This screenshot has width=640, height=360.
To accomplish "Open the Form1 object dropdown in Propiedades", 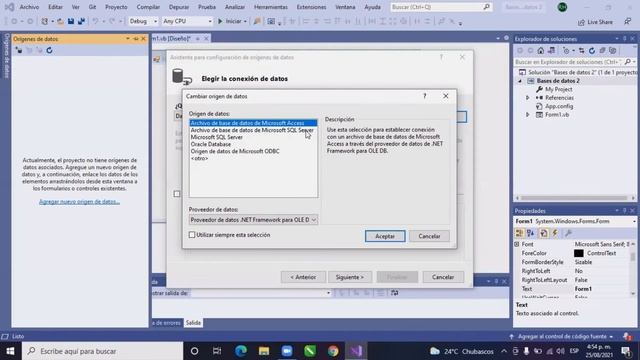I will click(x=634, y=221).
